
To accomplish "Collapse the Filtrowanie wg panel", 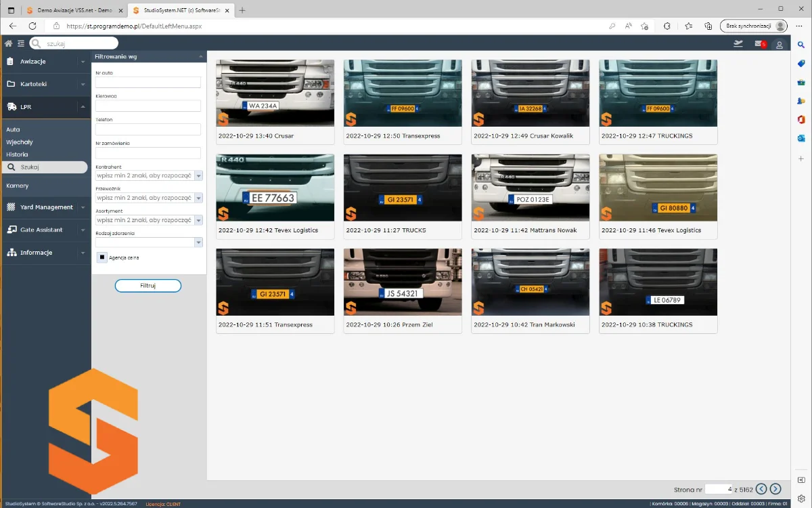I will (x=200, y=57).
